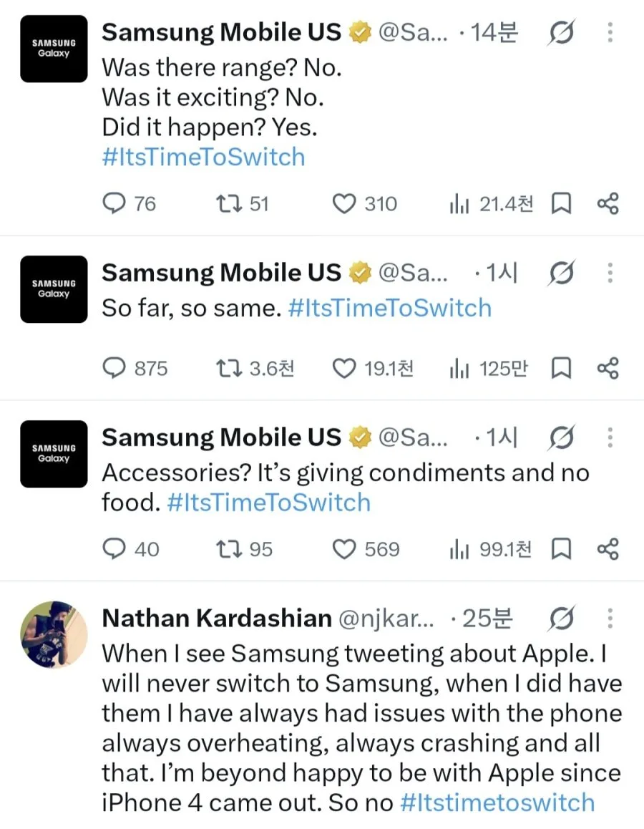Open more options on the 14분 tweet

pos(610,33)
